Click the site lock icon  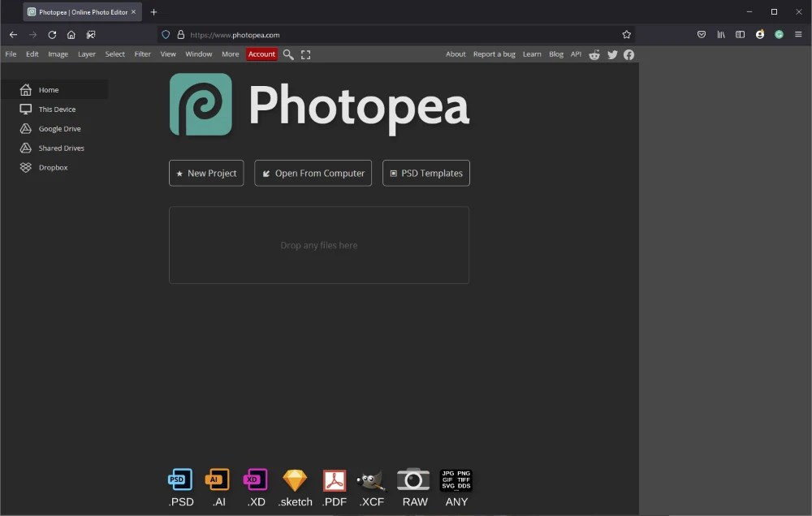click(181, 35)
